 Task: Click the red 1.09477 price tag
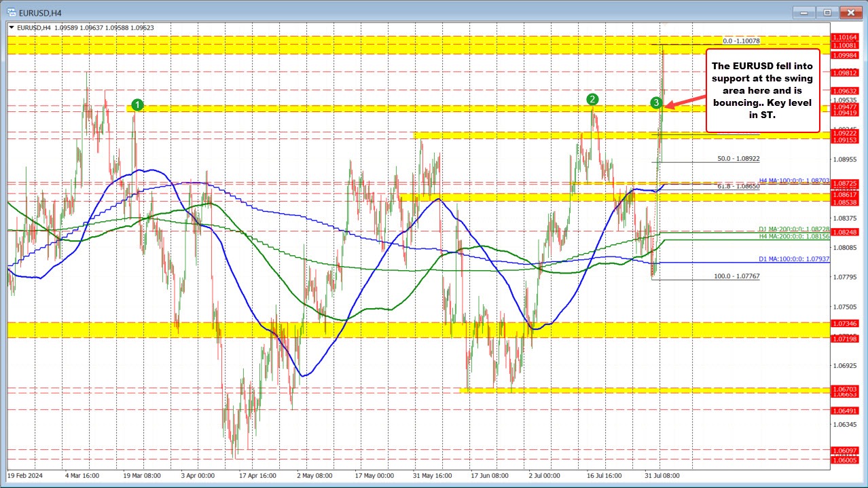coord(847,107)
